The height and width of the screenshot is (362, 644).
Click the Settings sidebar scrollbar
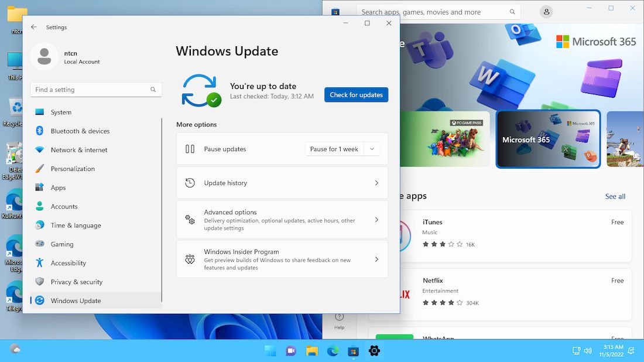[x=162, y=210]
